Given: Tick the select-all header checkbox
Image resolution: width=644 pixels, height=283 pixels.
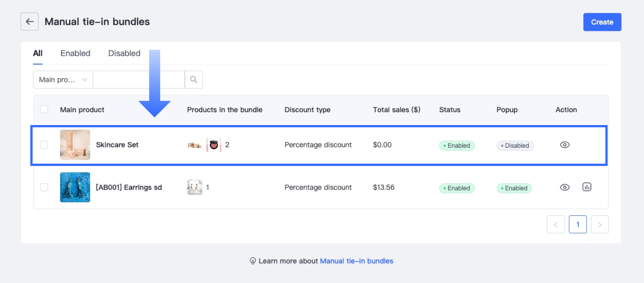Looking at the screenshot, I should (x=44, y=109).
